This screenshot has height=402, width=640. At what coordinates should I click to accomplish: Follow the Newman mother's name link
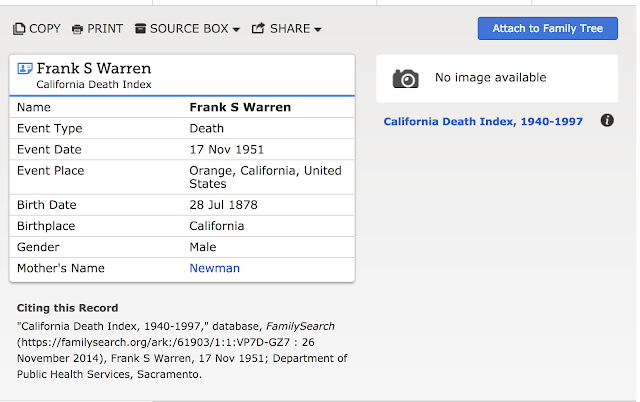(x=215, y=268)
